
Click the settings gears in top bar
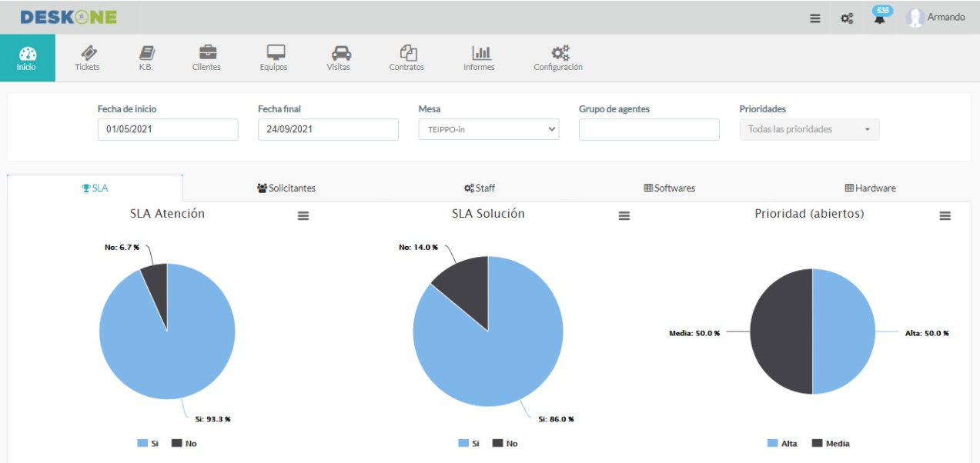point(847,18)
